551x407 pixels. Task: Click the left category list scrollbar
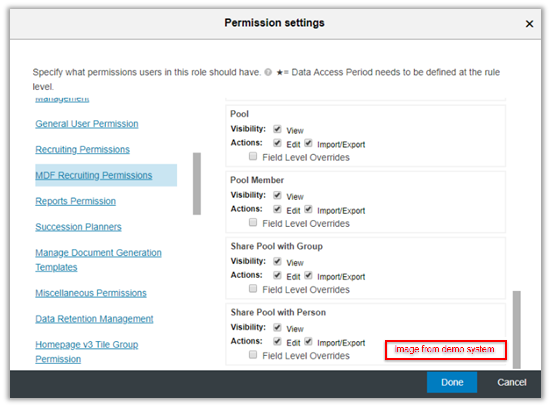pos(197,183)
